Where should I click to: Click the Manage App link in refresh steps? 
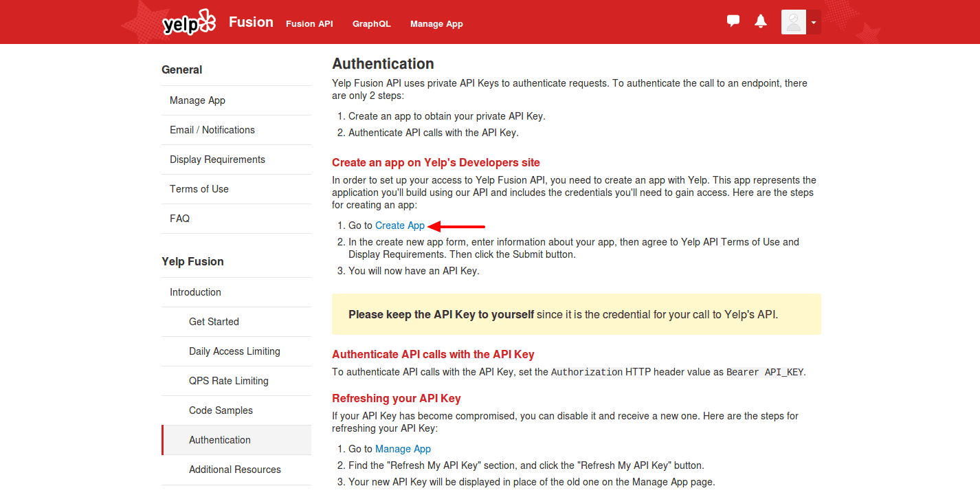[403, 449]
